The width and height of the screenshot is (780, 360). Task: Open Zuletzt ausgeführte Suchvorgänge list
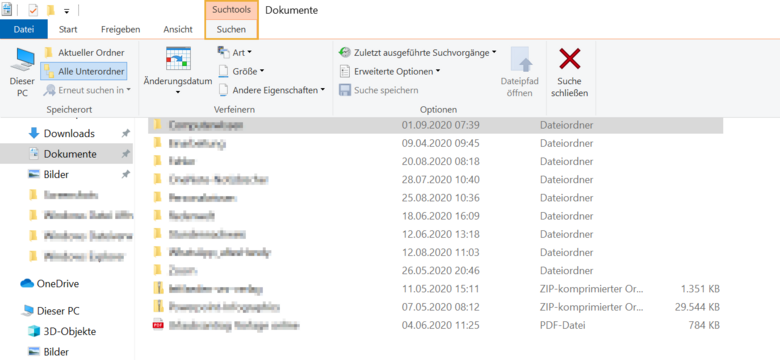(x=417, y=53)
